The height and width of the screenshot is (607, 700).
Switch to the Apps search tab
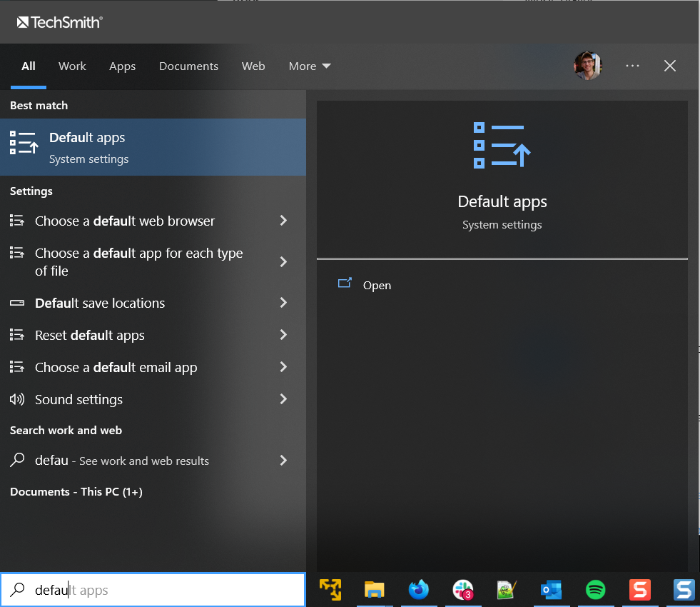(122, 66)
